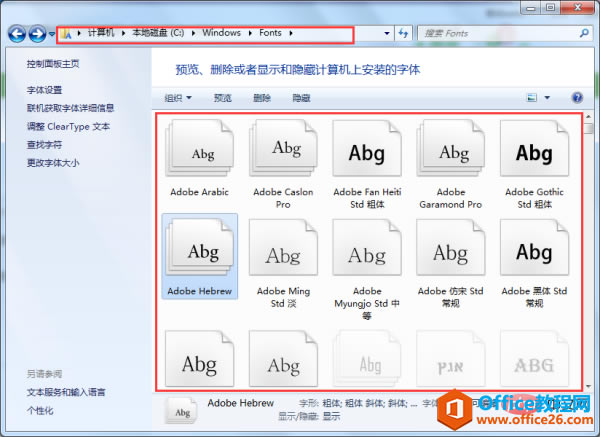
Task: Open the recent pages dropdown arrow
Action: (x=52, y=34)
